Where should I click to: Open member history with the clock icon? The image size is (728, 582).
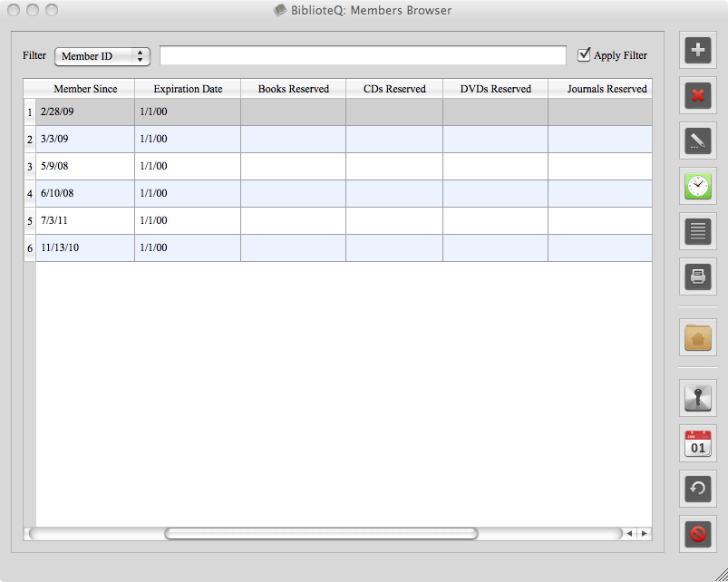click(x=698, y=186)
